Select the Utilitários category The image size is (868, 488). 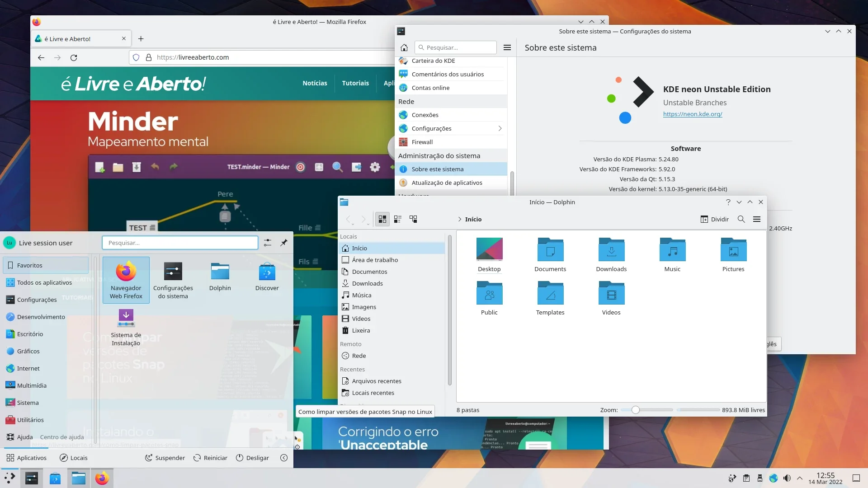point(46,420)
